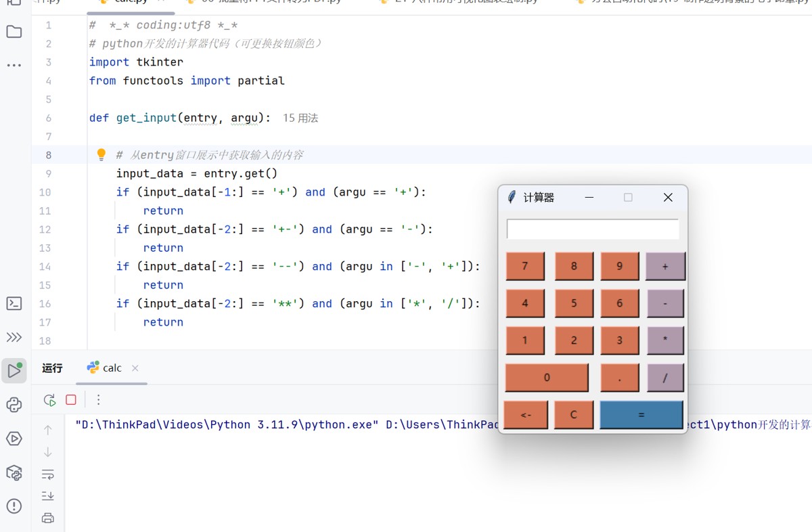812x532 pixels.
Task: Click the down arrow in run console gutter
Action: click(x=48, y=452)
